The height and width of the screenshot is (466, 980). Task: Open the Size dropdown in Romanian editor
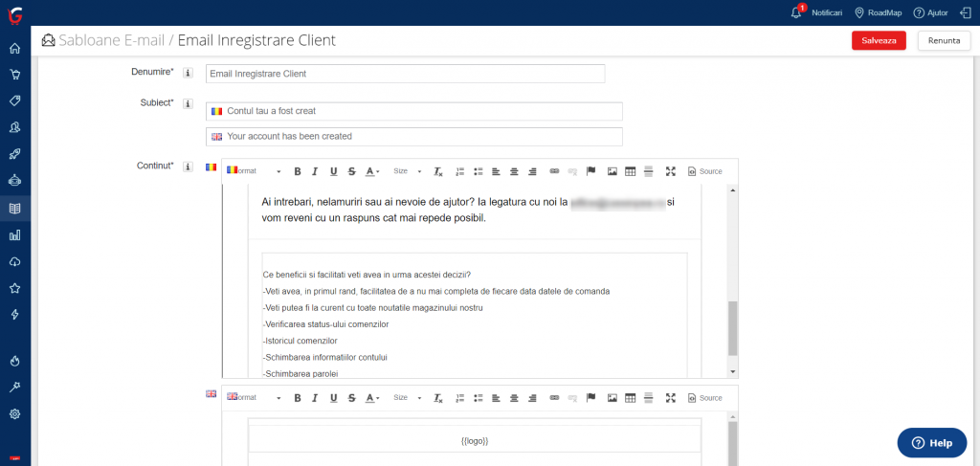pos(407,171)
